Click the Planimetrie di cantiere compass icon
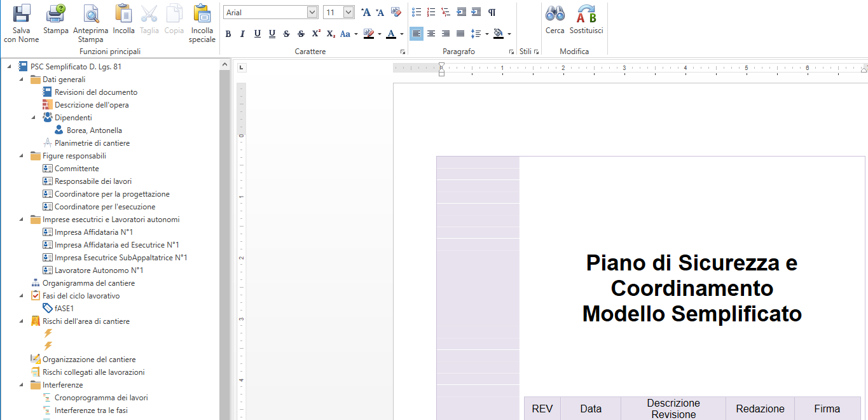 [x=47, y=143]
